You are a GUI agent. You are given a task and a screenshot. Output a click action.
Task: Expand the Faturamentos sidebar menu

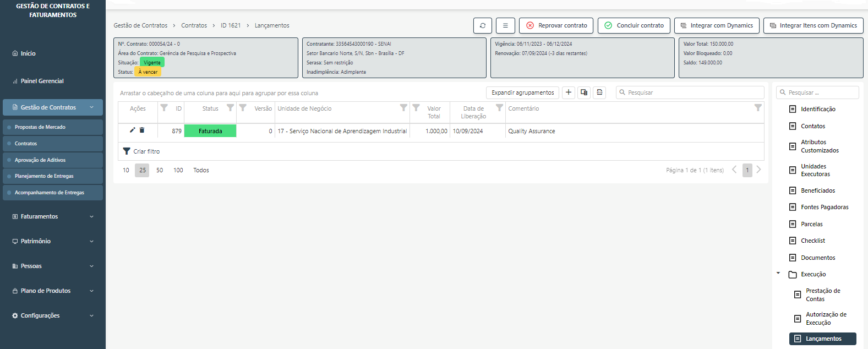(x=53, y=216)
